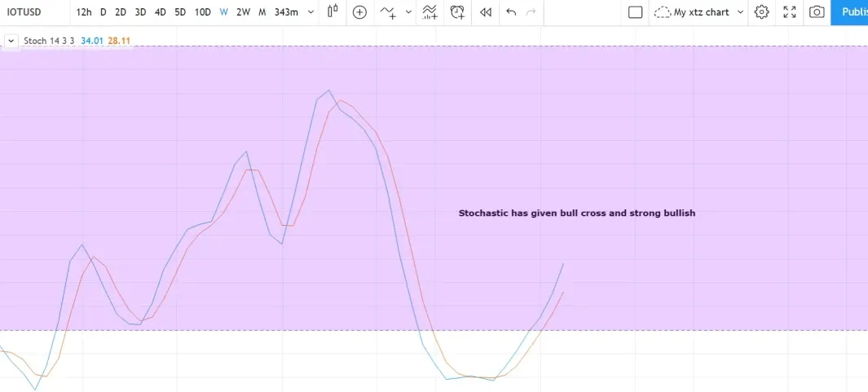Open the candlestick chart style selector

333,12
